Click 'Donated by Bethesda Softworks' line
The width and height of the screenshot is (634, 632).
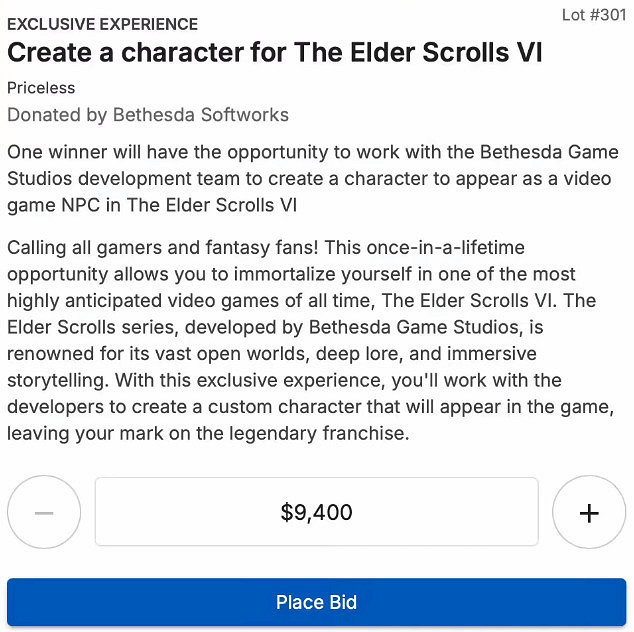pyautogui.click(x=148, y=114)
